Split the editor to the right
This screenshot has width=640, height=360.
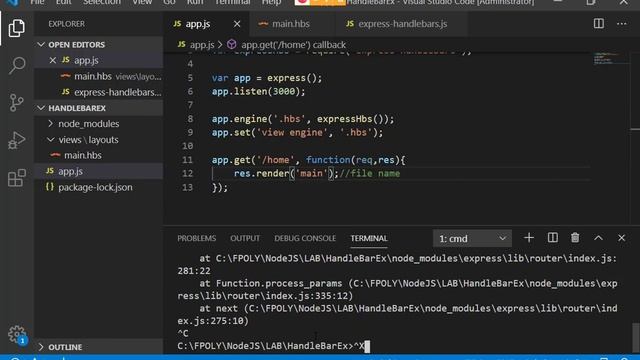tap(598, 24)
